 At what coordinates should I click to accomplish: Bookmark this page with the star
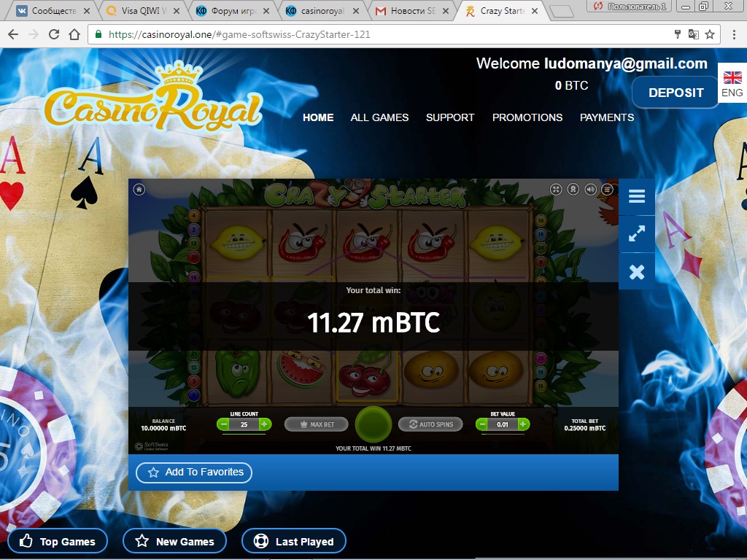tap(710, 34)
